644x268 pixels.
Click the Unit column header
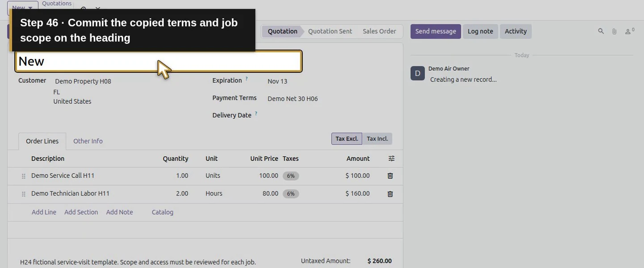click(212, 159)
